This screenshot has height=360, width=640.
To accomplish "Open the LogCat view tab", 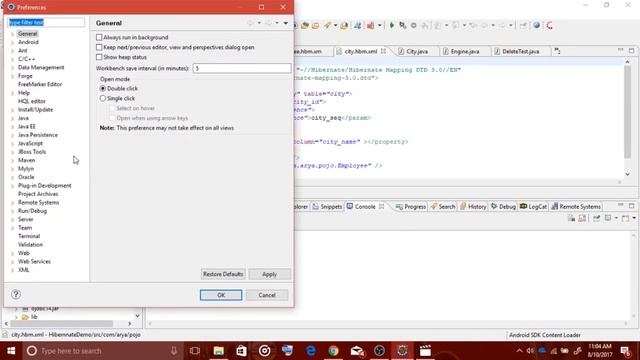I will coord(533,207).
